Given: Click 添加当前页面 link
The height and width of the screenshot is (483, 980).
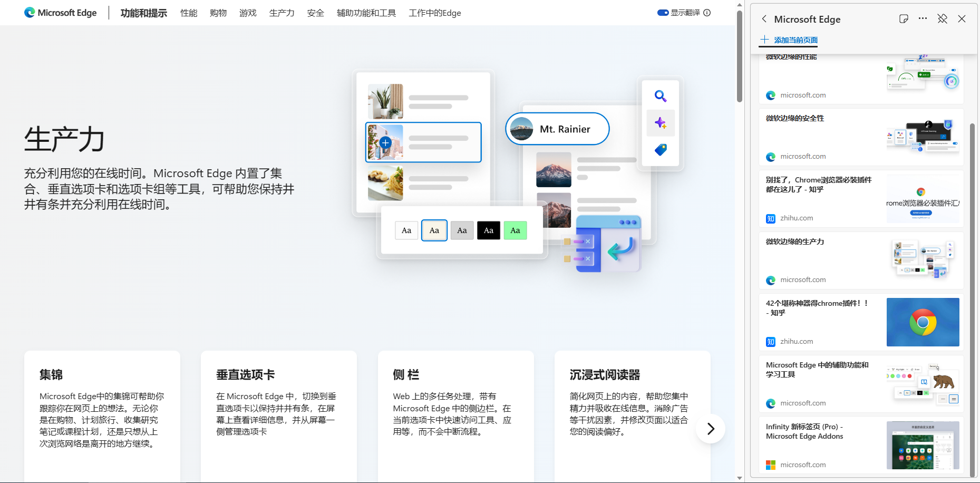Looking at the screenshot, I should coord(795,40).
